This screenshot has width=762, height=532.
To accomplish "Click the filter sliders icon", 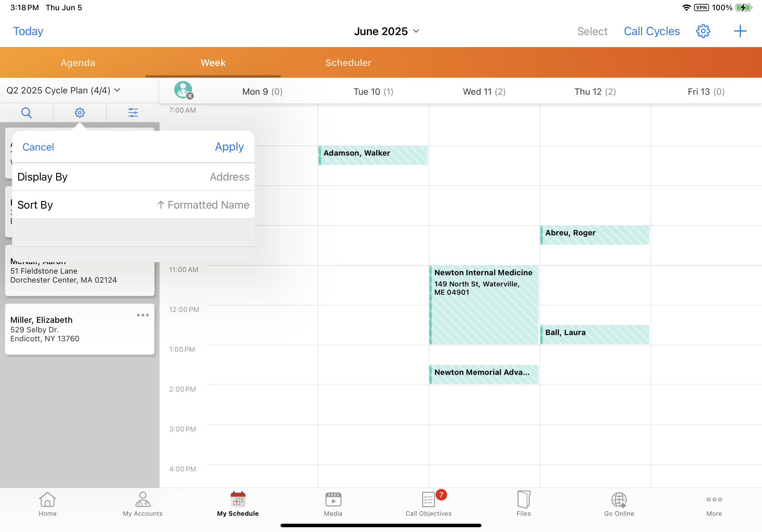I will pos(133,113).
